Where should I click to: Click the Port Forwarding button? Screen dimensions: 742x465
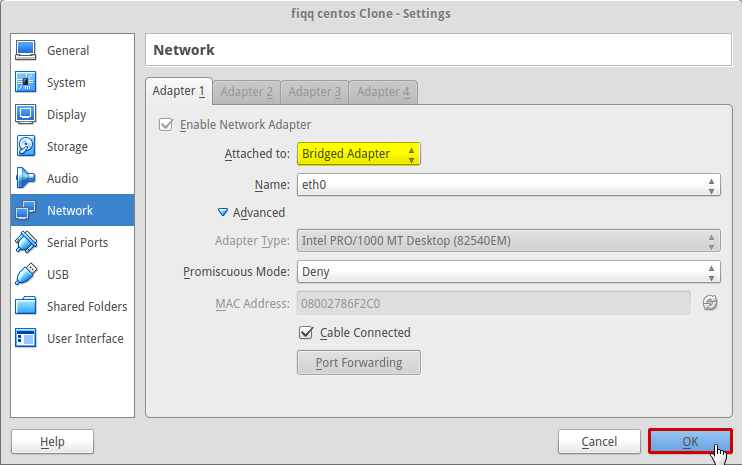click(x=358, y=362)
